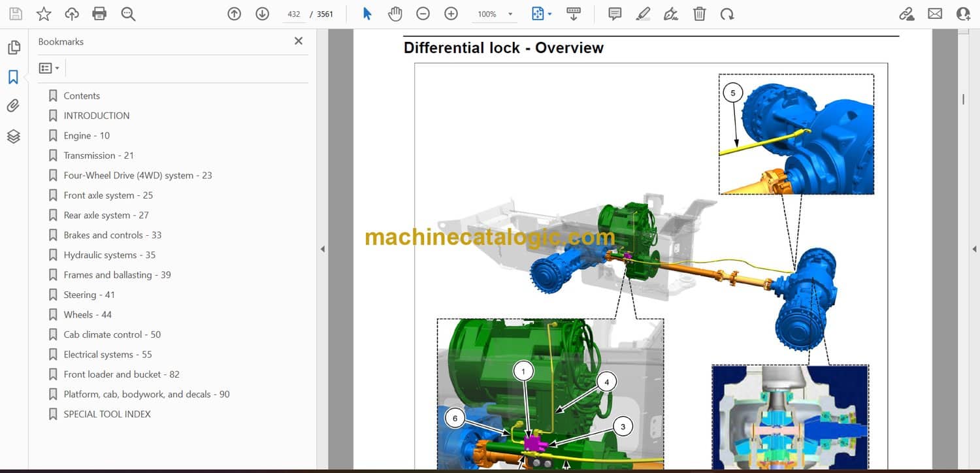Click the page number input field
980x473 pixels.
click(293, 14)
